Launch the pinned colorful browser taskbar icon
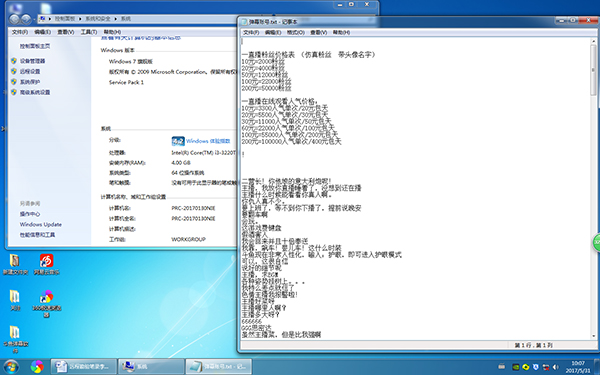The width and height of the screenshot is (600, 375). click(37, 367)
